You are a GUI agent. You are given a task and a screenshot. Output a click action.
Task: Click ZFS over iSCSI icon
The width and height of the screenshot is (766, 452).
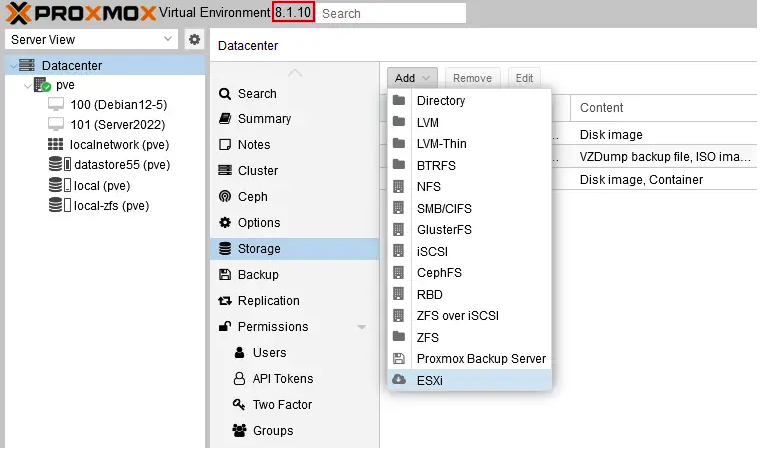click(x=399, y=315)
